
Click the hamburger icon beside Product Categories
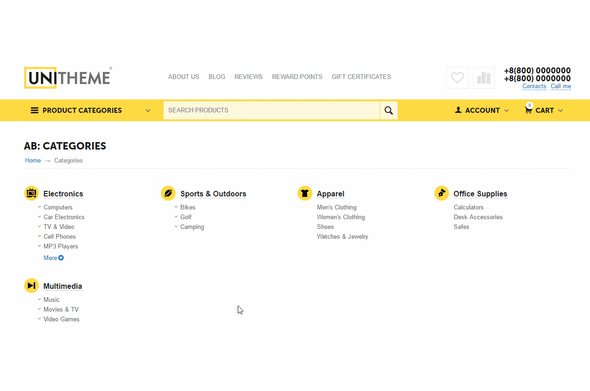coord(34,110)
